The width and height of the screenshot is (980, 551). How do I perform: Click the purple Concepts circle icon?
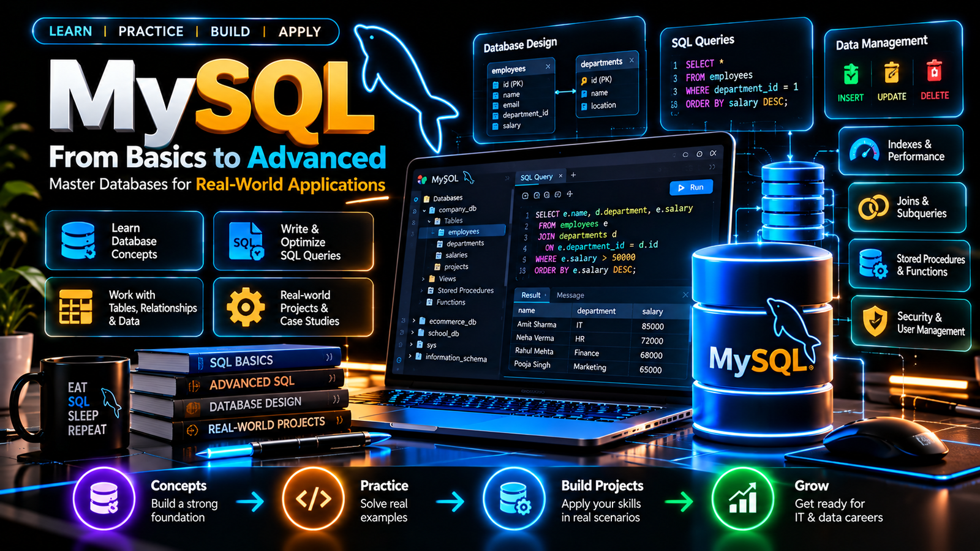point(104,498)
